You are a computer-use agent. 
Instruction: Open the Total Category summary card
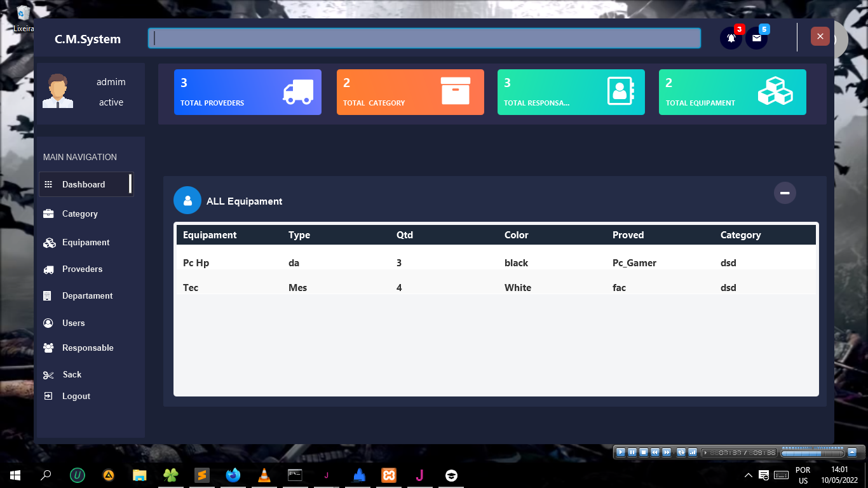(x=410, y=92)
